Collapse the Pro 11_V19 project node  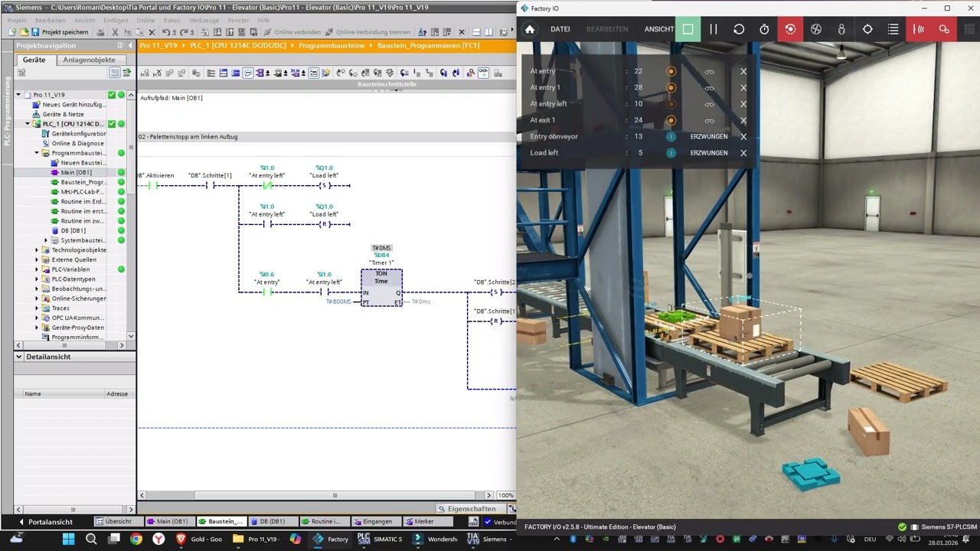click(19, 95)
